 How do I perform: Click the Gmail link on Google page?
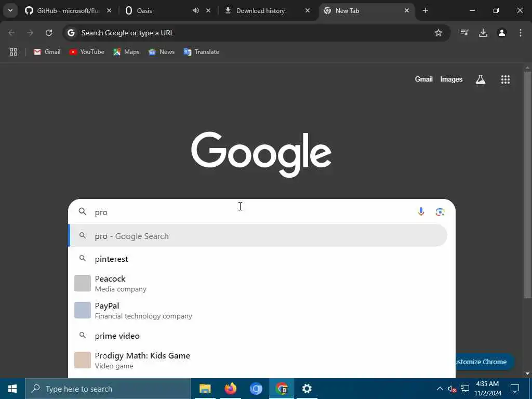tap(424, 79)
